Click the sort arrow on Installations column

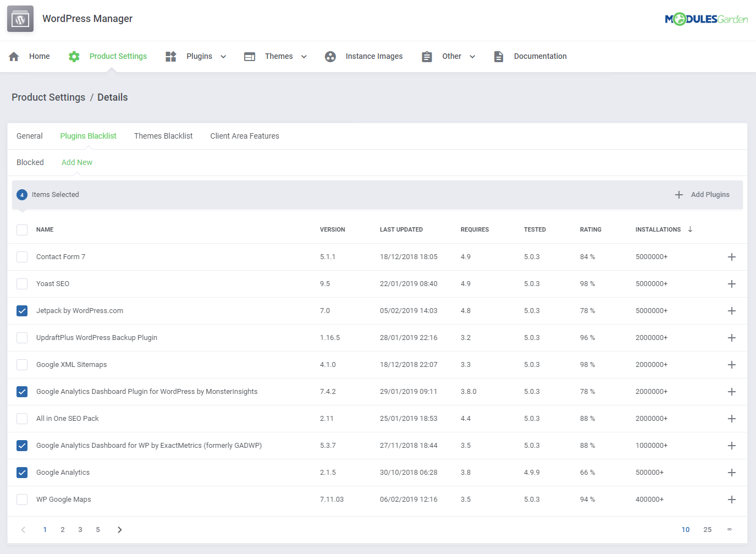click(691, 229)
